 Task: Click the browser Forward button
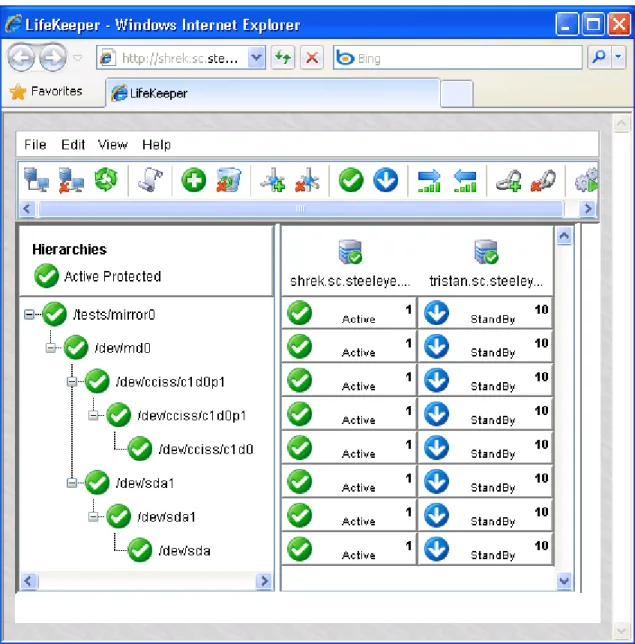[53, 58]
